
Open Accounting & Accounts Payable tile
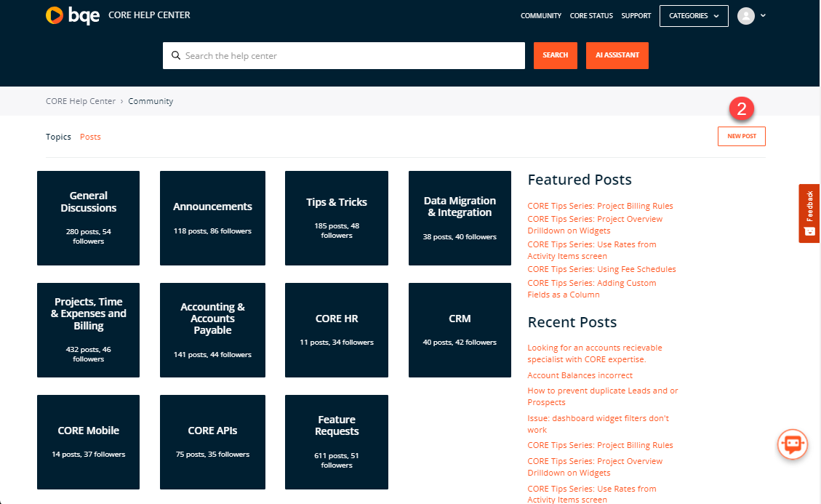coord(212,330)
